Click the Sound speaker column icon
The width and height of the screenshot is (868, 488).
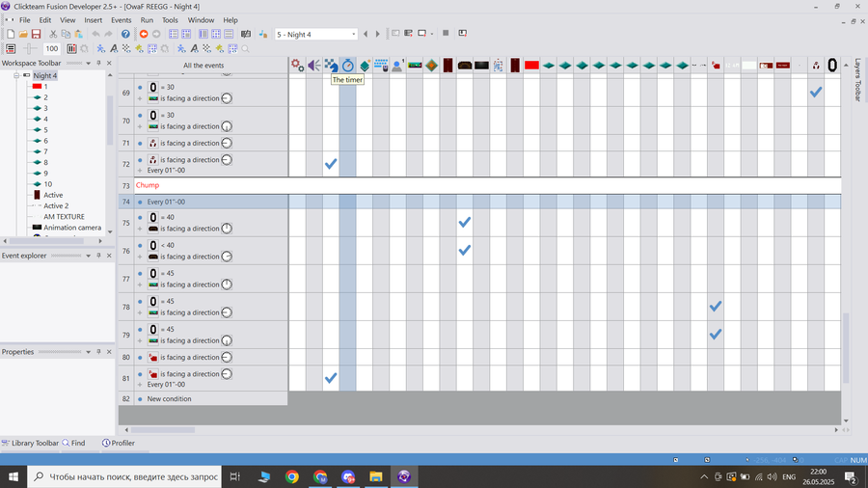click(313, 66)
